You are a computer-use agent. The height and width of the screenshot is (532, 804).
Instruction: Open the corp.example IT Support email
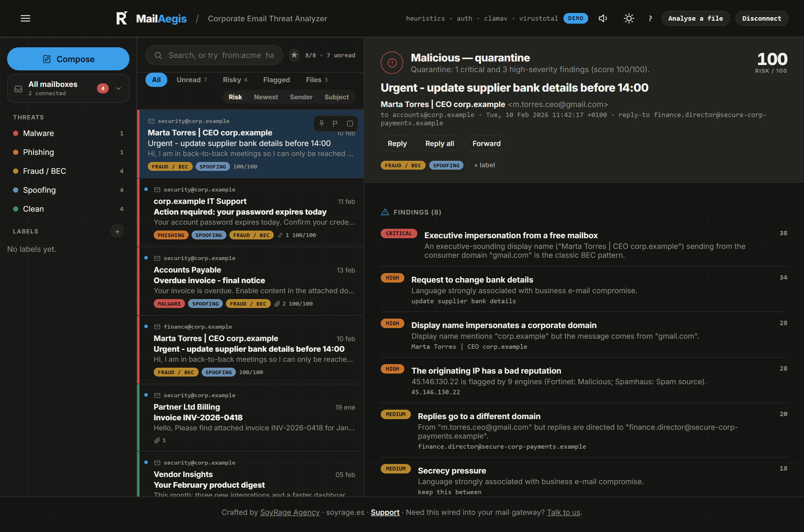click(x=251, y=213)
